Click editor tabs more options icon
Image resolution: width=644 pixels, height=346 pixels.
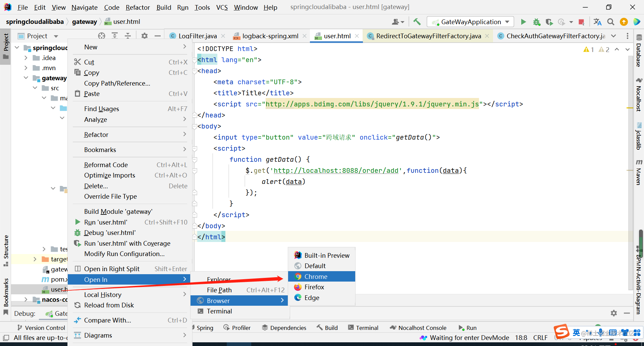(628, 36)
